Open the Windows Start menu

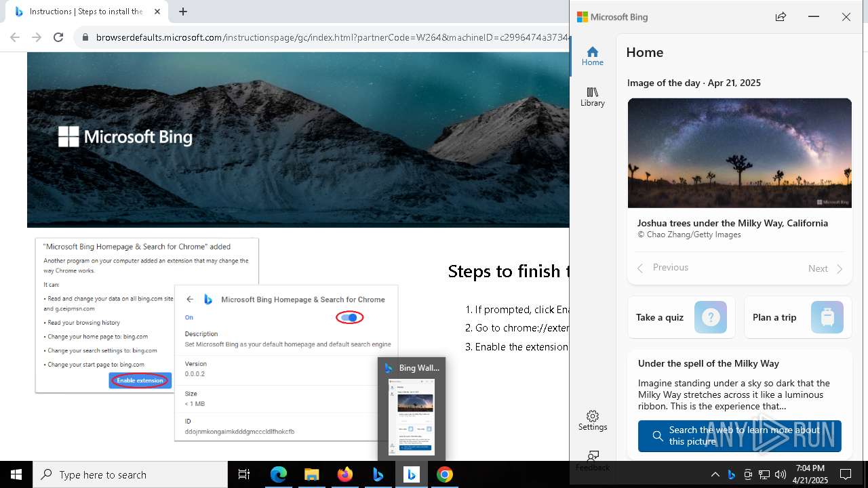(x=16, y=474)
